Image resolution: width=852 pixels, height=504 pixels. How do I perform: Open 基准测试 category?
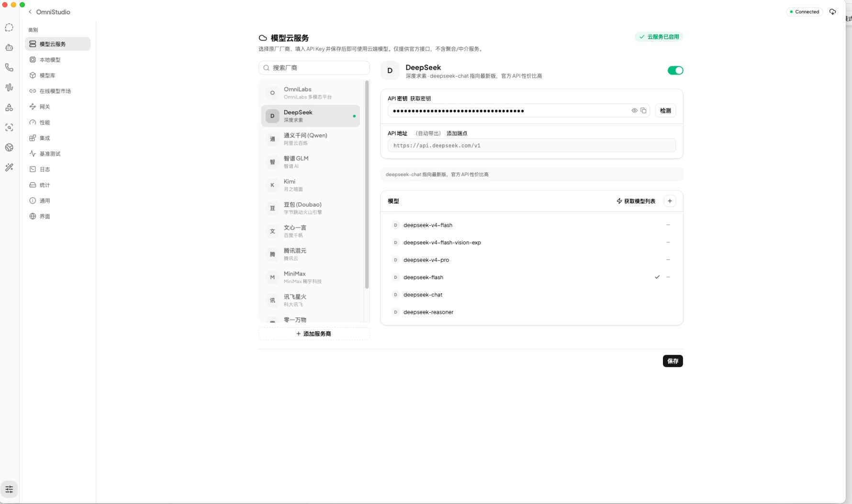coord(57,154)
